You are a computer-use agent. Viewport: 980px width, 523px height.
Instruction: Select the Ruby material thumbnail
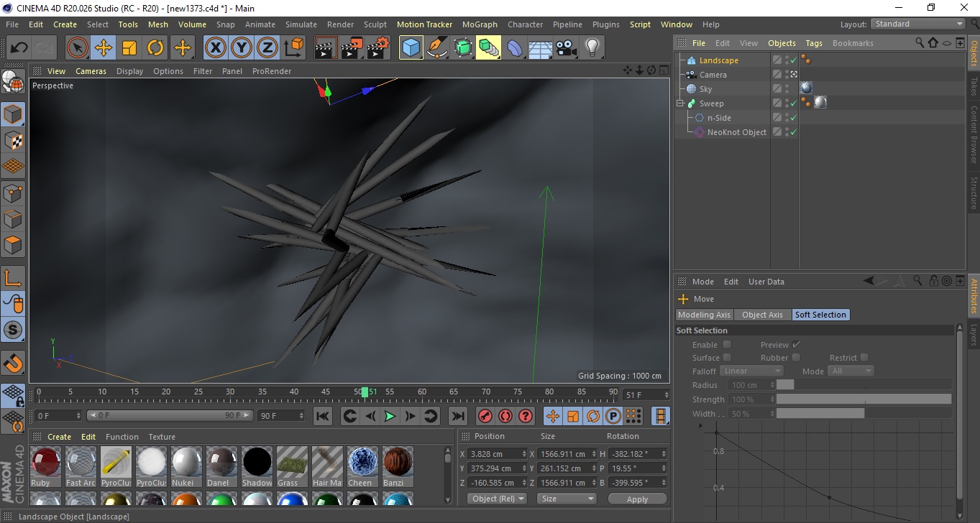(x=45, y=462)
